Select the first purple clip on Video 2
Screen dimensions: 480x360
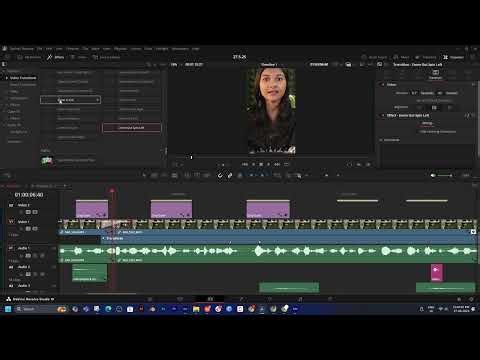click(92, 209)
